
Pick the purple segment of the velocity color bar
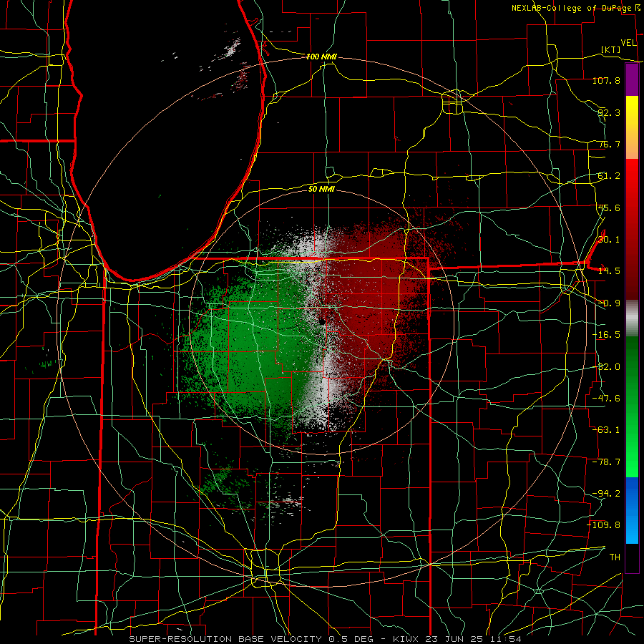(x=632, y=79)
